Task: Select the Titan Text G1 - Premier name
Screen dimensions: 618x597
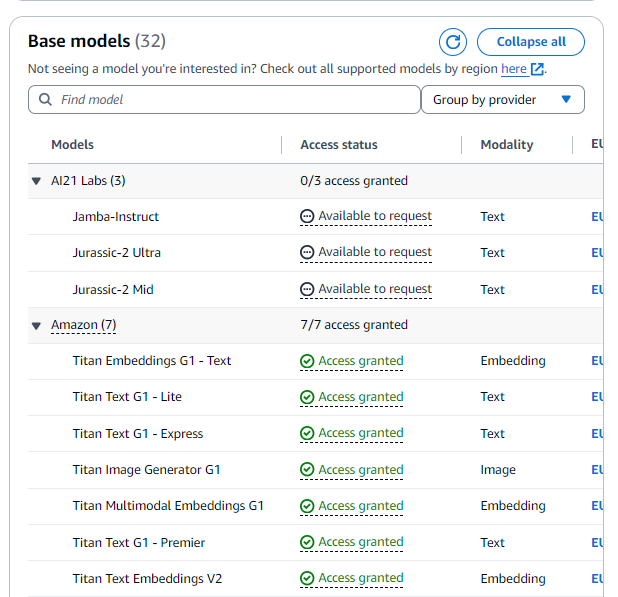Action: (x=139, y=543)
